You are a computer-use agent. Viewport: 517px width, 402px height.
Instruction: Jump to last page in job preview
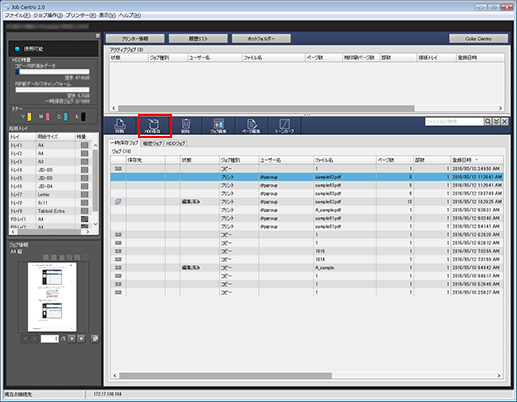(81, 339)
